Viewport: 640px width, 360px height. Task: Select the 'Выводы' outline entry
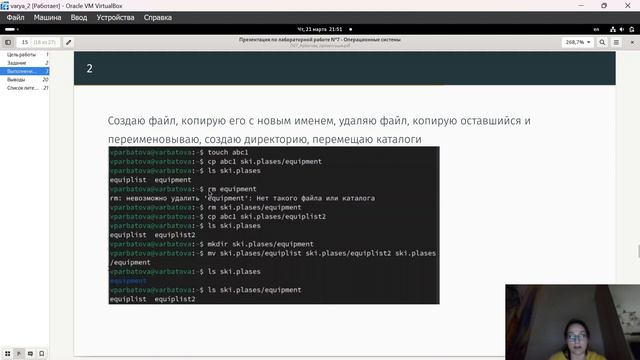point(25,80)
